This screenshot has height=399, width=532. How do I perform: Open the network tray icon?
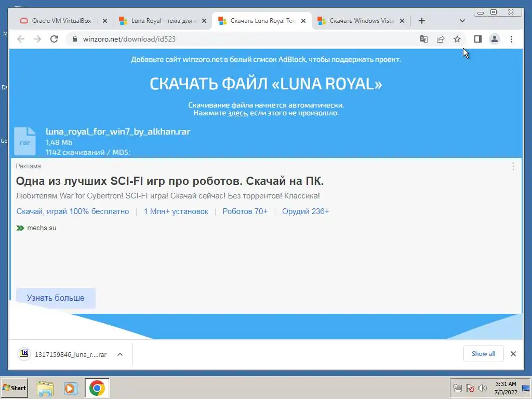pyautogui.click(x=458, y=388)
